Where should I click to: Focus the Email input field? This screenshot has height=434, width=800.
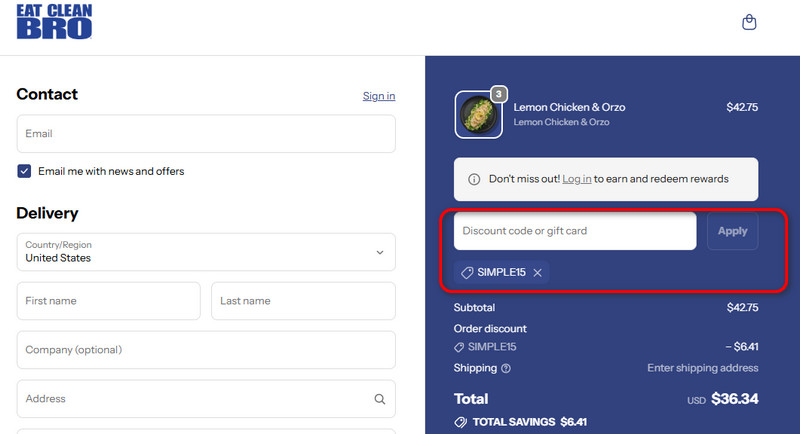coord(206,134)
